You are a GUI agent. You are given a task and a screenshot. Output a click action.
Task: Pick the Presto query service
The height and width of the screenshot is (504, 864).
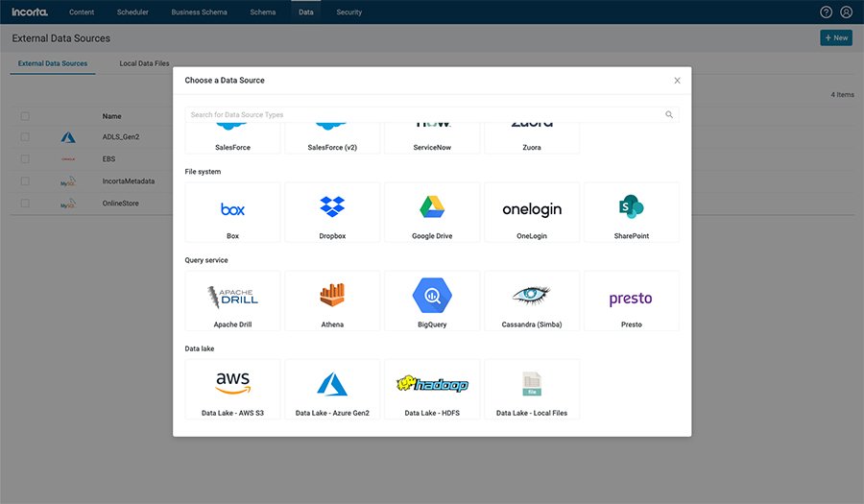click(x=632, y=300)
